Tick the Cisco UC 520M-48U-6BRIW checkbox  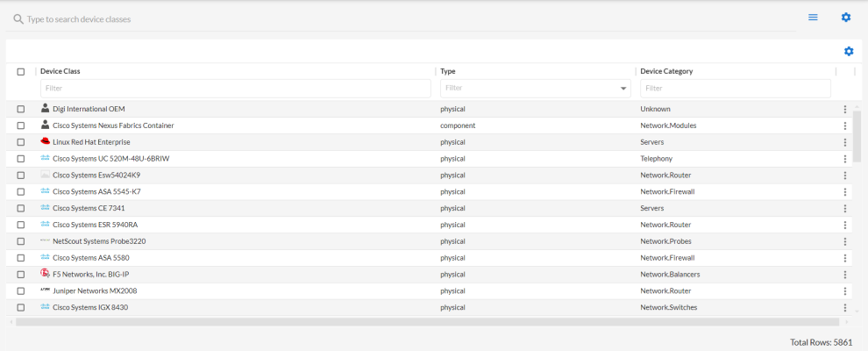click(21, 159)
